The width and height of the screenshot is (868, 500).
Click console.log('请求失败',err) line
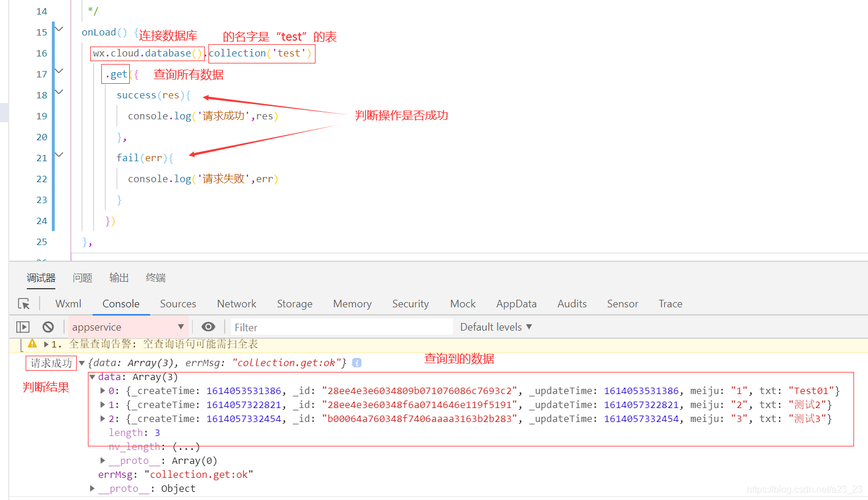pos(203,179)
